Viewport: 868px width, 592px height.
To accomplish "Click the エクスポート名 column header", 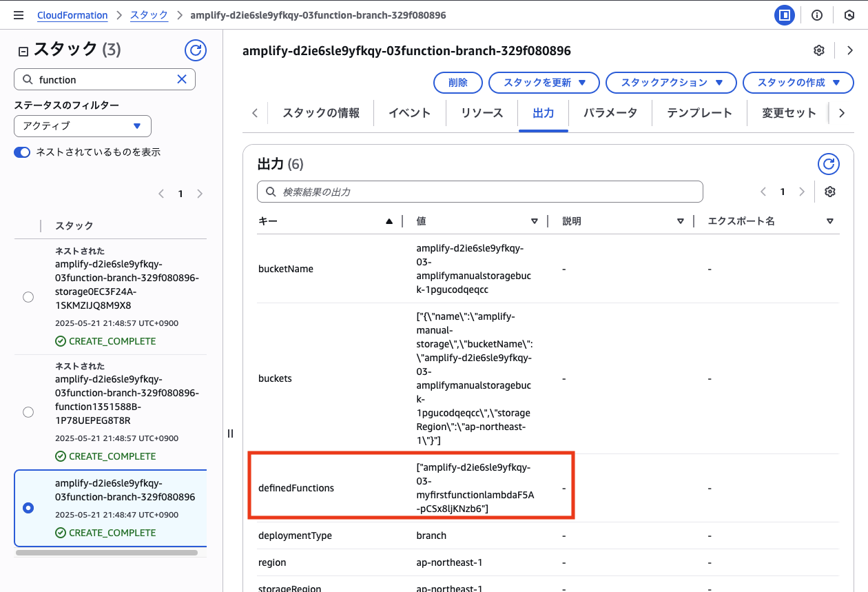I will [741, 221].
